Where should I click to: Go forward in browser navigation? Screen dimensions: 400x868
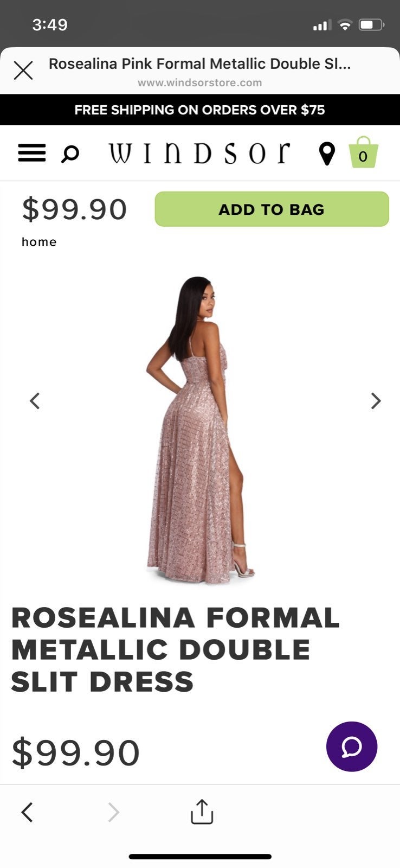(x=113, y=812)
